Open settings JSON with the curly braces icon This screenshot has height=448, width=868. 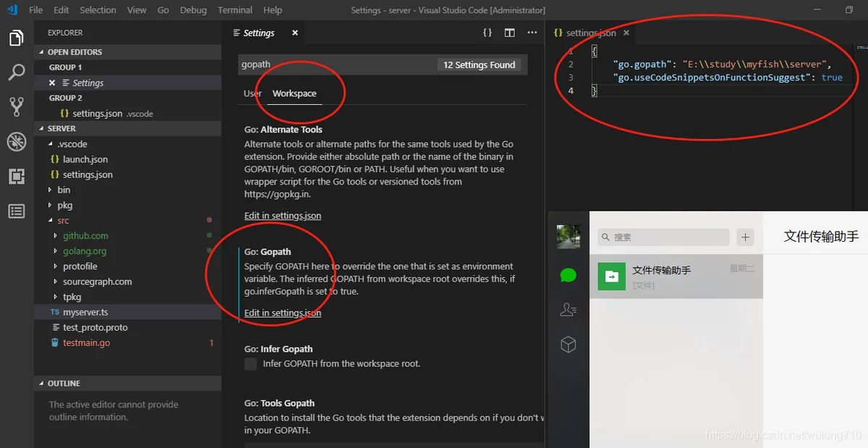tap(488, 33)
